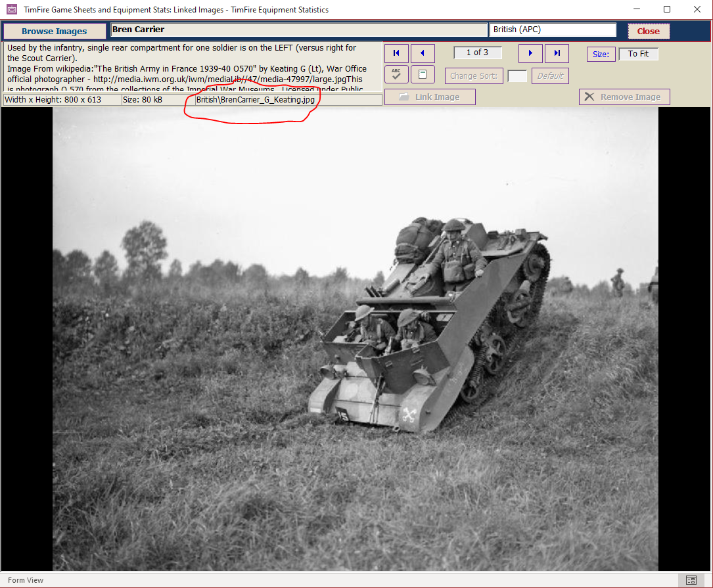Click the Bren Carrier photograph
The image size is (713, 588).
click(x=356, y=339)
